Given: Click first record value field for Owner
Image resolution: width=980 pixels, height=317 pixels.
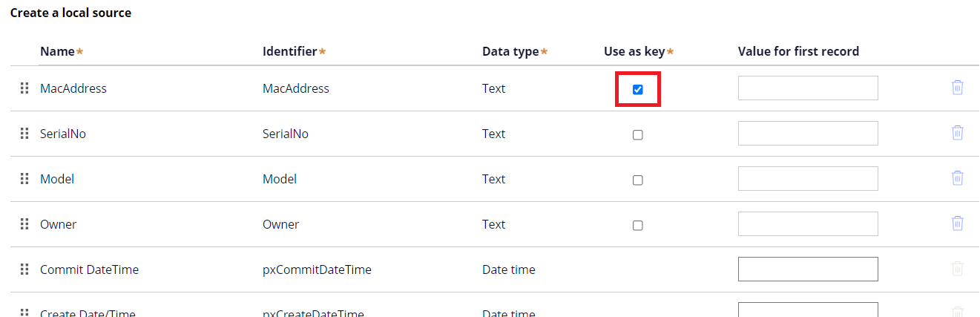Looking at the screenshot, I should pyautogui.click(x=808, y=223).
